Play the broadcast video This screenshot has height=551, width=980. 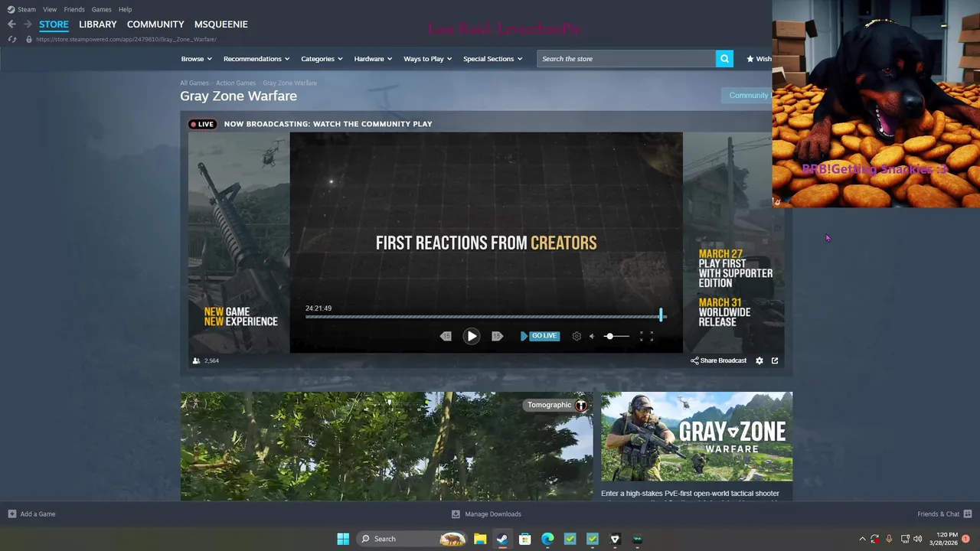pyautogui.click(x=472, y=336)
